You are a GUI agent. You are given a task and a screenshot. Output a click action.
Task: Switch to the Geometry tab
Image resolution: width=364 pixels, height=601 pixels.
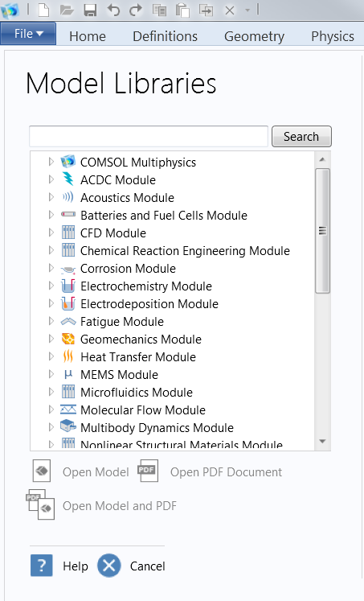click(254, 36)
